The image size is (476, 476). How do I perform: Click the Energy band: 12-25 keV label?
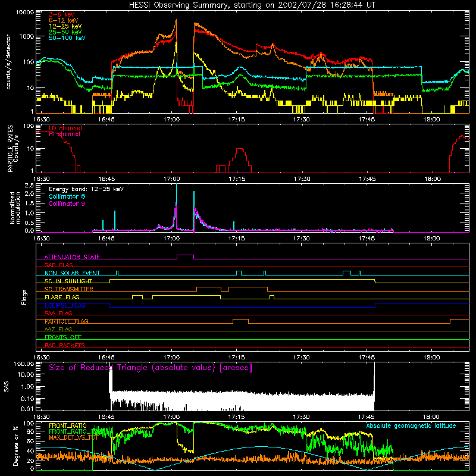click(x=86, y=189)
